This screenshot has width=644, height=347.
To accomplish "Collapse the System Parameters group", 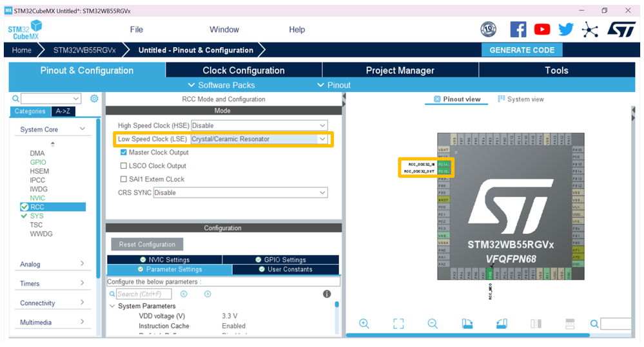I will (112, 306).
